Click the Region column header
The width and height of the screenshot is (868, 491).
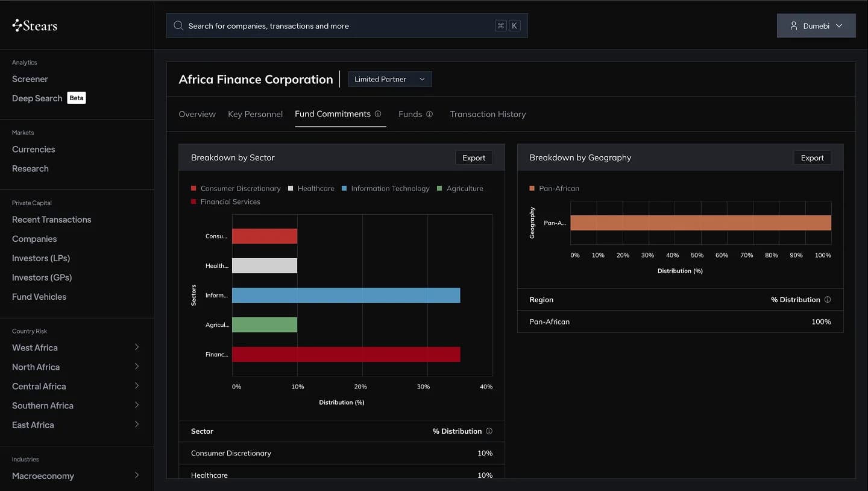[541, 300]
